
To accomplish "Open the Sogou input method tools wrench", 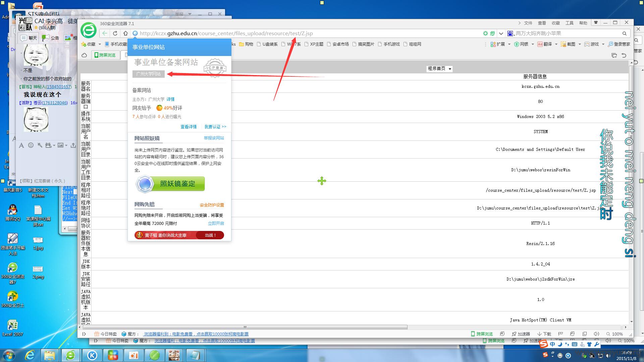I will pyautogui.click(x=596, y=344).
